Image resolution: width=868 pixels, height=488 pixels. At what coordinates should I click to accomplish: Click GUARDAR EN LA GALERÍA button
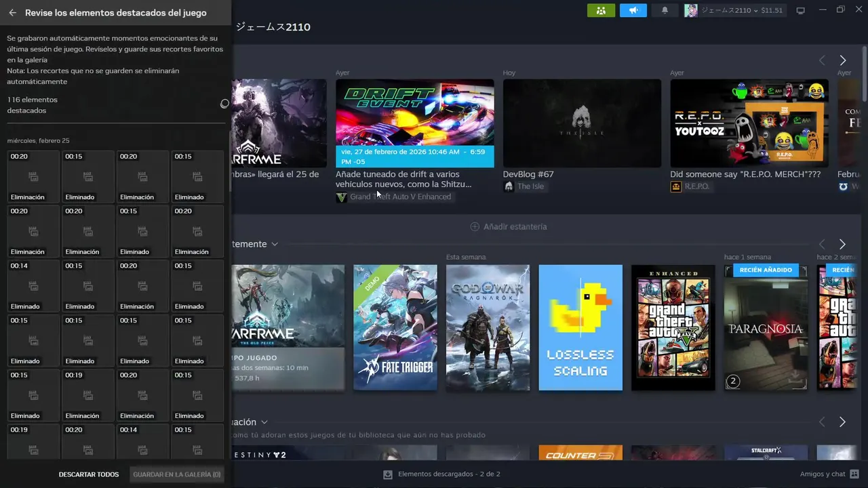(x=177, y=474)
